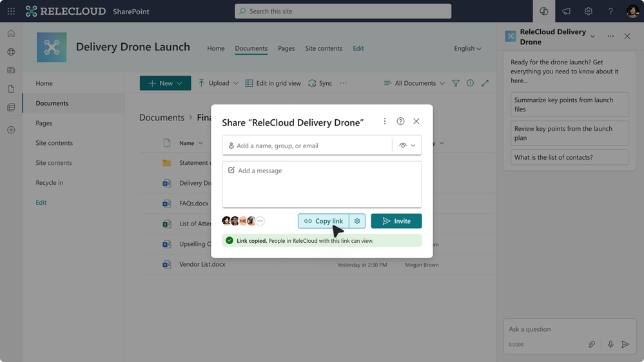Open the view permission eye dropdown
Screen dimensions: 644x362
(407, 146)
